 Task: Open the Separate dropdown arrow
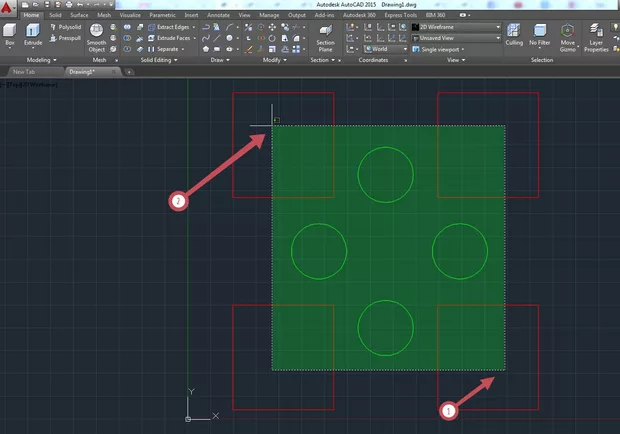(183, 49)
